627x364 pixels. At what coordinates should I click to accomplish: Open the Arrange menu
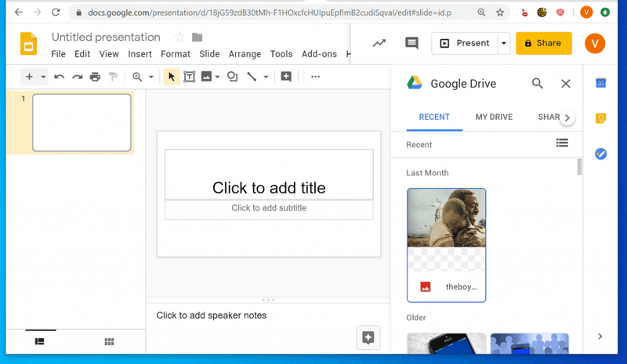pos(245,54)
